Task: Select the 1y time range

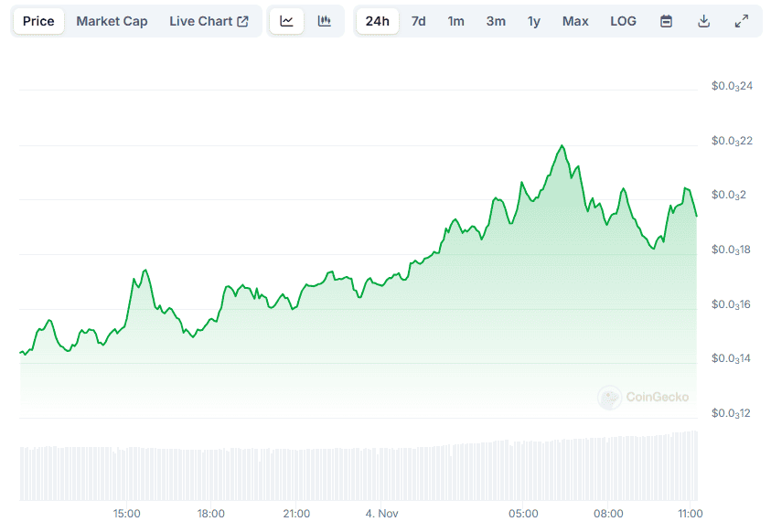Action: [534, 21]
